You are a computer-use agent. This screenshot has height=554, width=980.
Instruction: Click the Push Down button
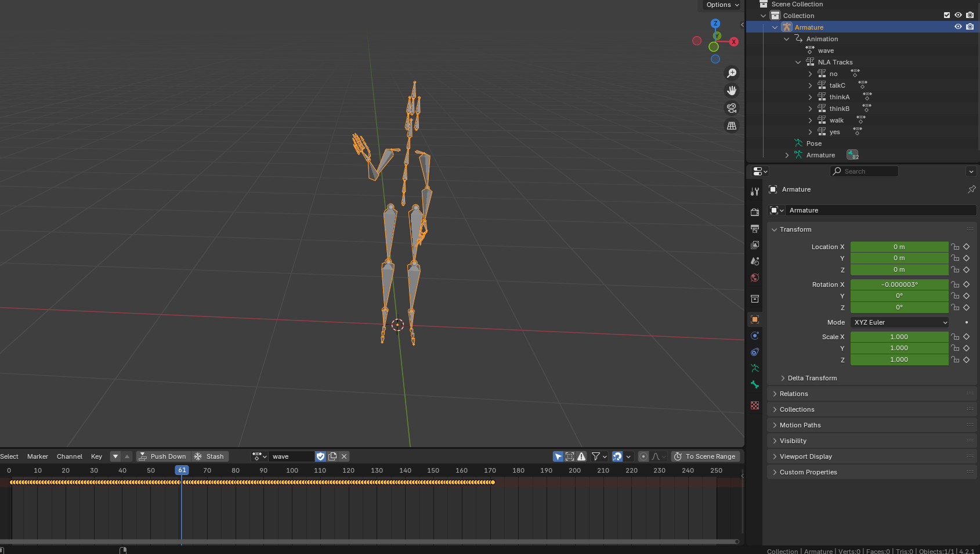click(163, 456)
